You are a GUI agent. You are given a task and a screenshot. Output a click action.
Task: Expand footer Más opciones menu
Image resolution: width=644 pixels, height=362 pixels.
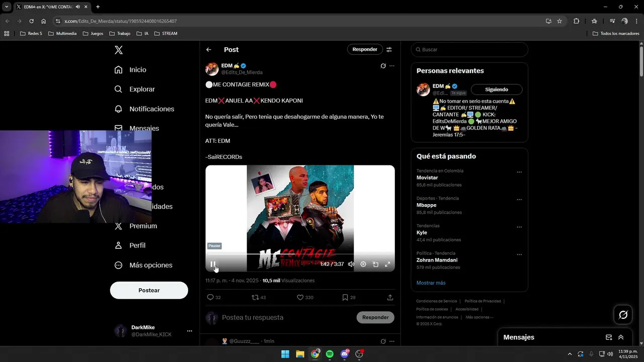[x=479, y=317]
